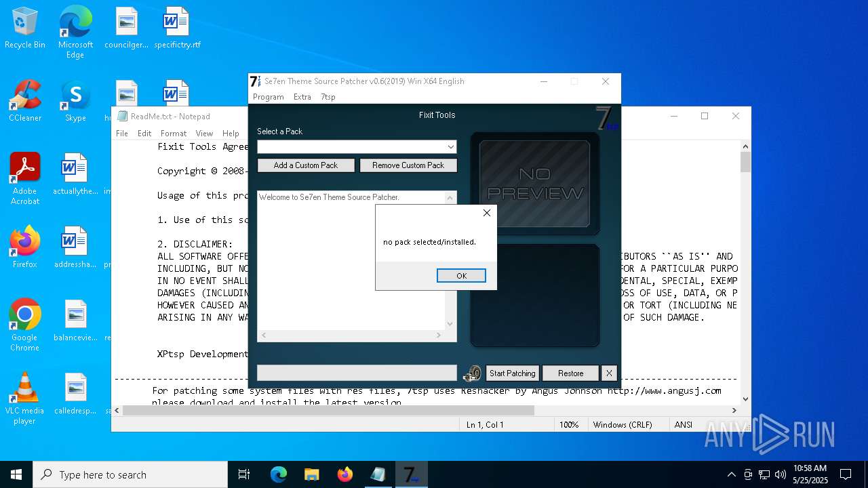The width and height of the screenshot is (868, 488).
Task: Select the Adobe Acrobat desktop icon
Action: (25, 179)
